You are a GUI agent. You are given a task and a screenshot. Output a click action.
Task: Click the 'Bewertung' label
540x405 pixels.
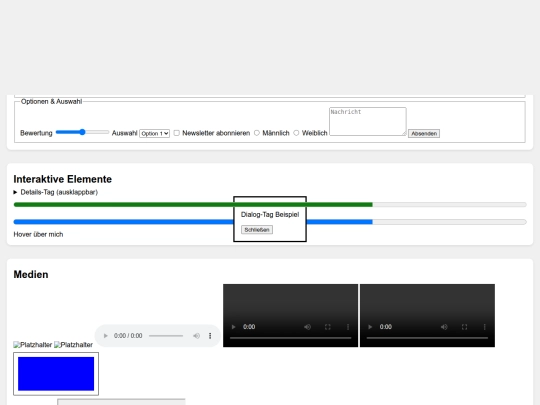click(x=36, y=133)
